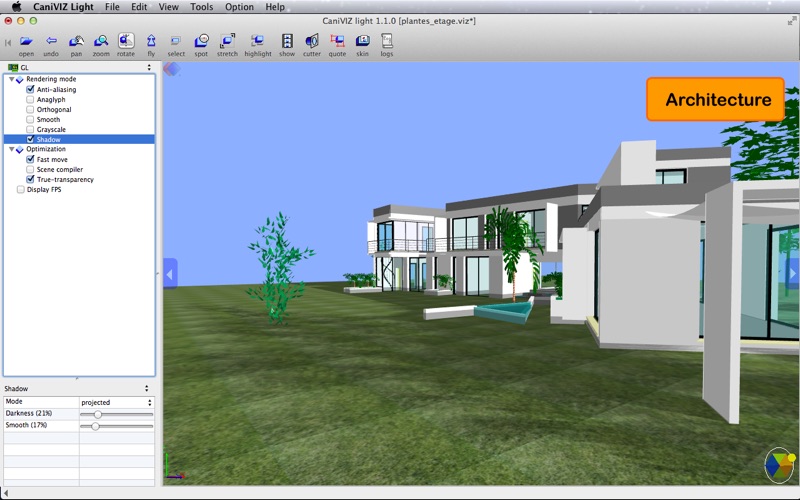
Task: Click the open file toolbar icon
Action: (26, 41)
